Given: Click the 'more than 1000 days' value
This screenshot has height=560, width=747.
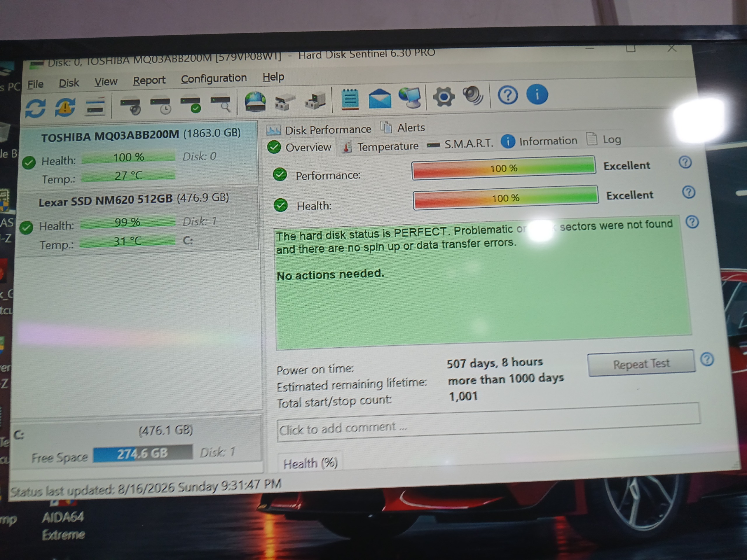Looking at the screenshot, I should (x=506, y=379).
